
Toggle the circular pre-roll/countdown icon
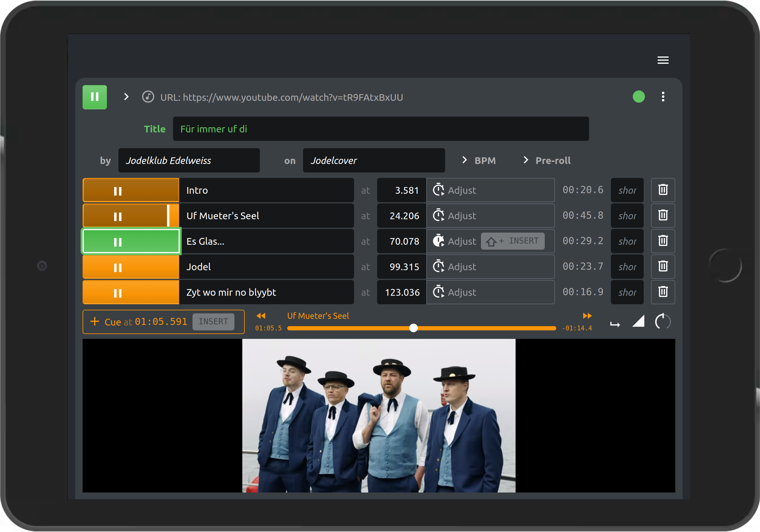pos(663,322)
